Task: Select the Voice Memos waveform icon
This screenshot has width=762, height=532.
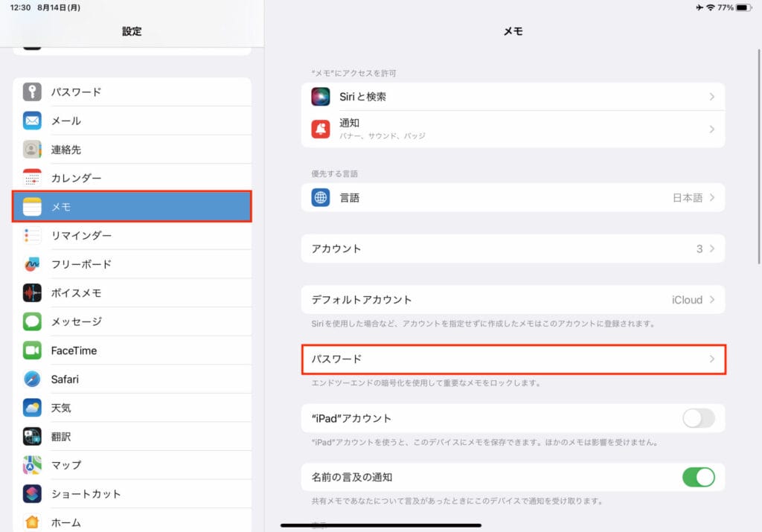Action: click(x=32, y=293)
